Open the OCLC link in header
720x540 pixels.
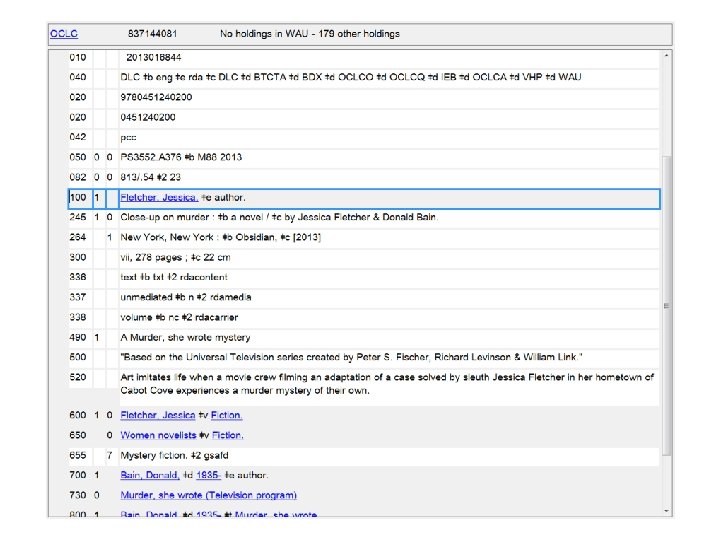click(x=64, y=34)
